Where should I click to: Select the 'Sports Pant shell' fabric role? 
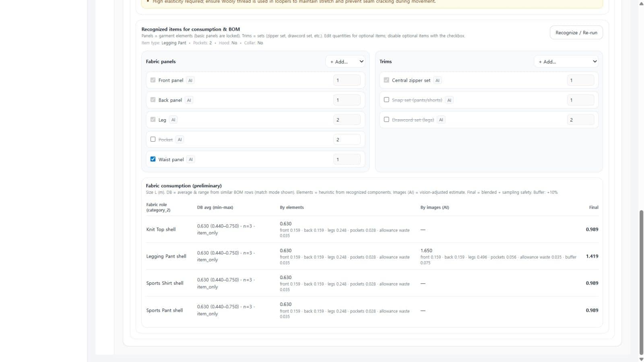164,310
